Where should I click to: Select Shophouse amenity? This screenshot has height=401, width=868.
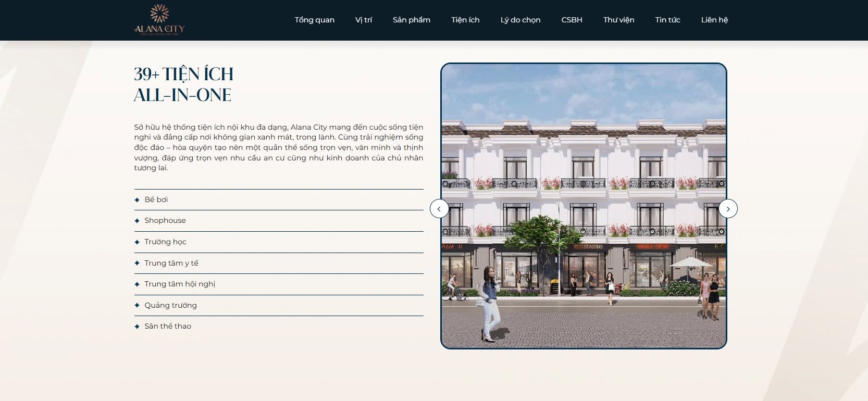click(279, 221)
